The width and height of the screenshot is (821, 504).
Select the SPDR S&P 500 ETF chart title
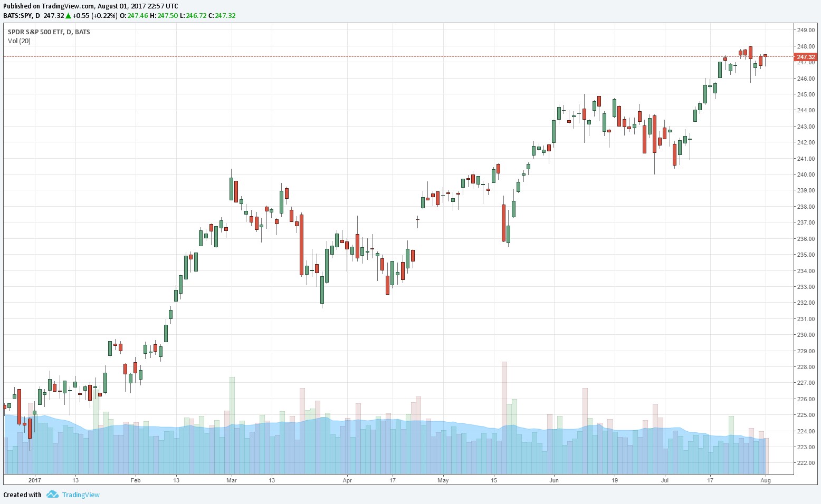(49, 32)
